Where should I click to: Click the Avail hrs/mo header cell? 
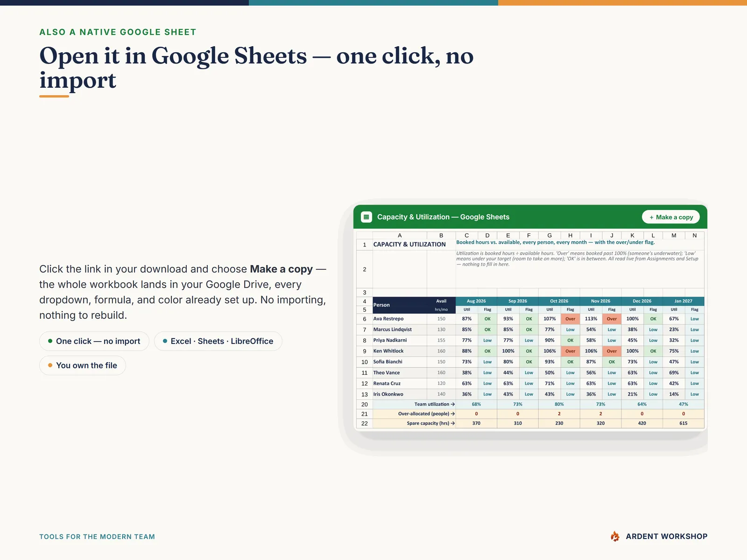coord(441,305)
